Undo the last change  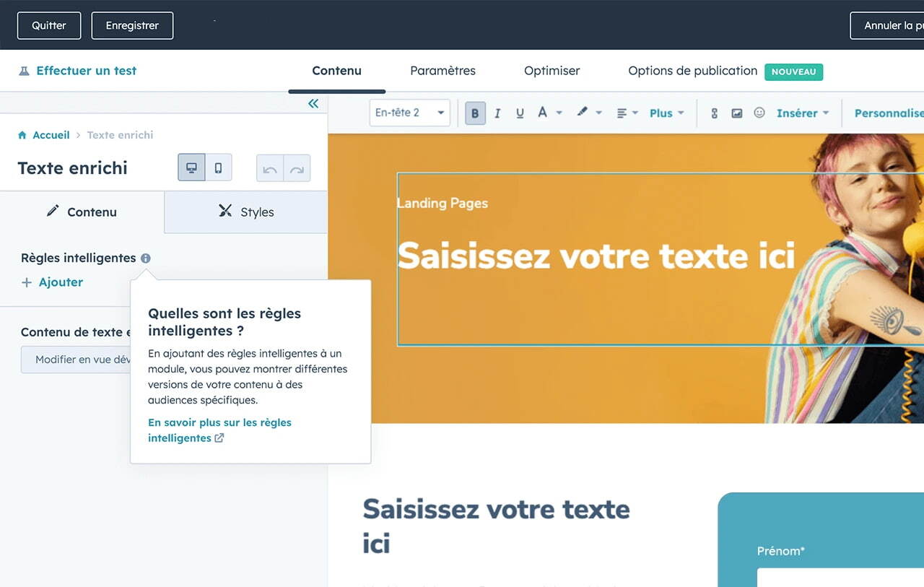269,168
